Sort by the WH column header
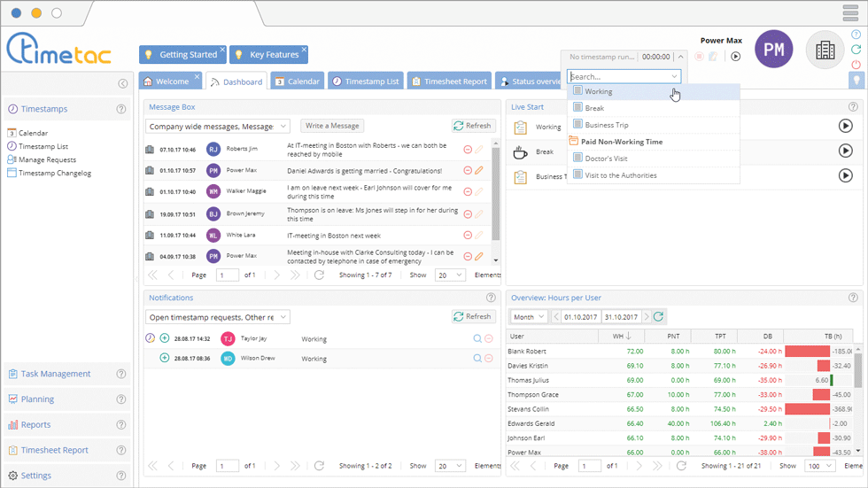Image resolution: width=868 pixels, height=488 pixels. [x=622, y=336]
